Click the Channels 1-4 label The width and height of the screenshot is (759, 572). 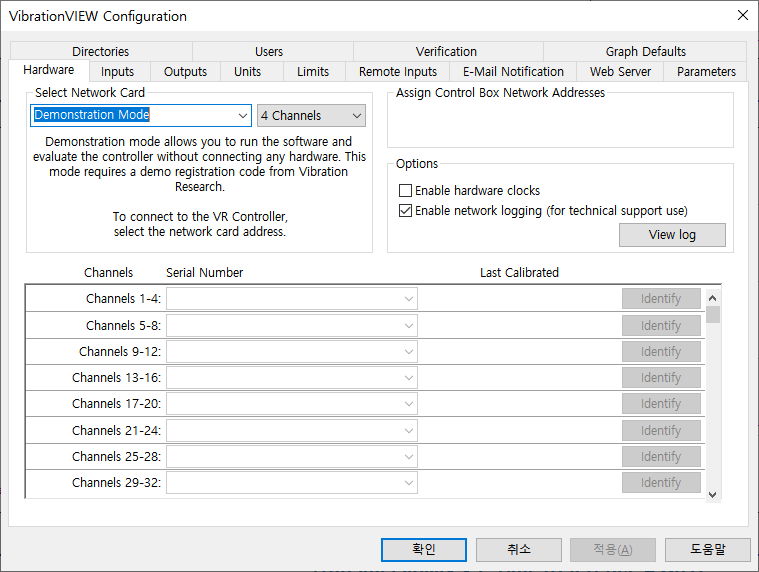[123, 299]
